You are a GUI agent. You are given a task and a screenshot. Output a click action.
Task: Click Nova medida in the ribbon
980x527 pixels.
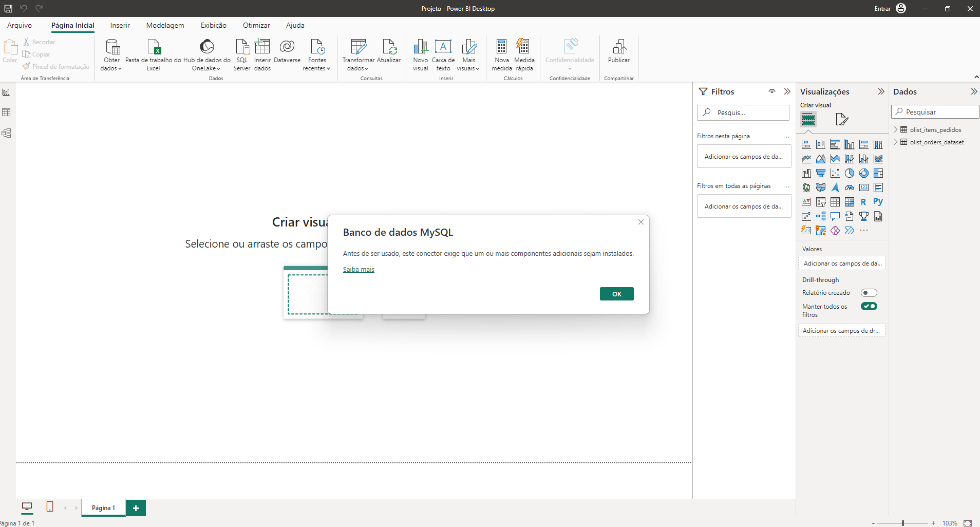pos(502,54)
